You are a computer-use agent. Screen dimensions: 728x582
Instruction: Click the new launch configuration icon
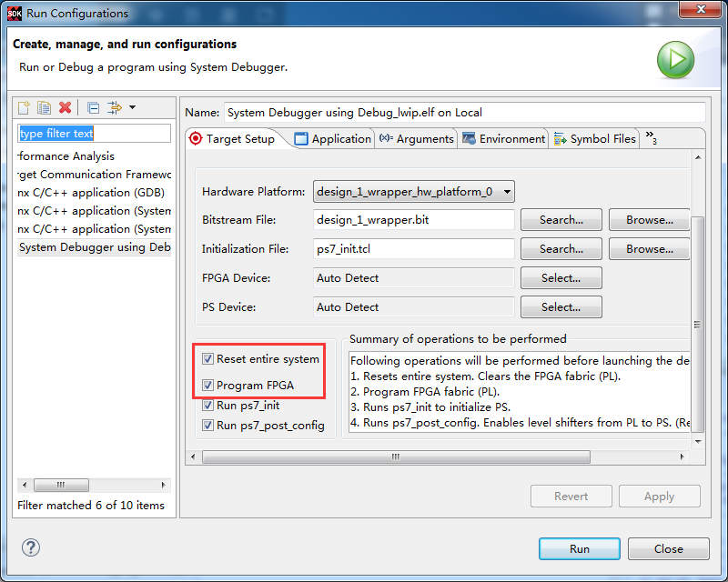(24, 107)
